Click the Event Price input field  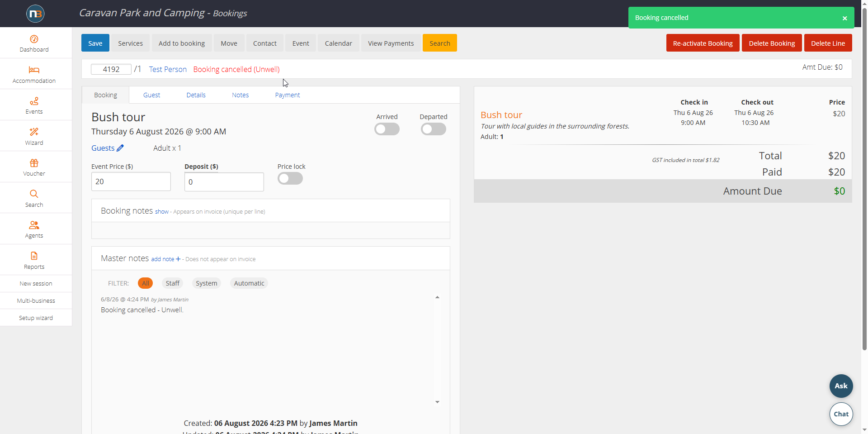pyautogui.click(x=131, y=181)
